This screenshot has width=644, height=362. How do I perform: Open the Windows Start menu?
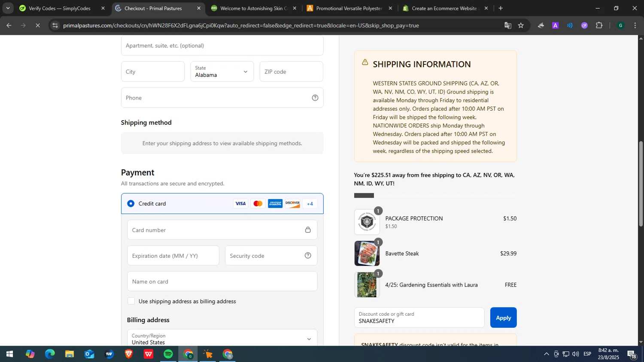[x=9, y=354]
